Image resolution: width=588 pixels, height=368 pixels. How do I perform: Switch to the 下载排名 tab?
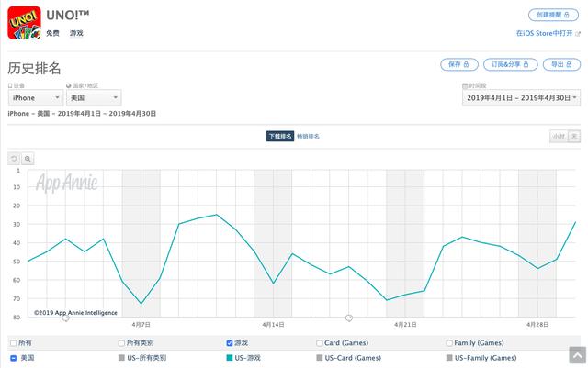[279, 136]
